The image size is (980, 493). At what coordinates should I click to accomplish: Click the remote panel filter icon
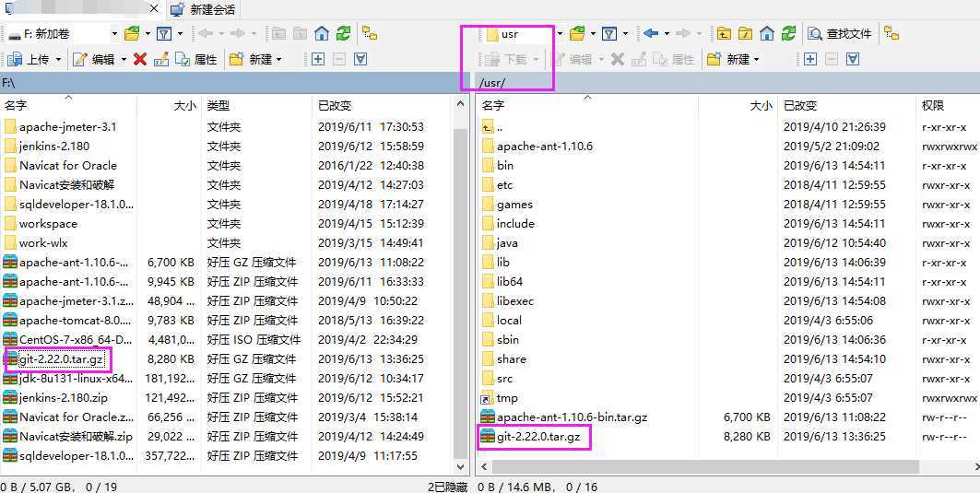point(609,33)
